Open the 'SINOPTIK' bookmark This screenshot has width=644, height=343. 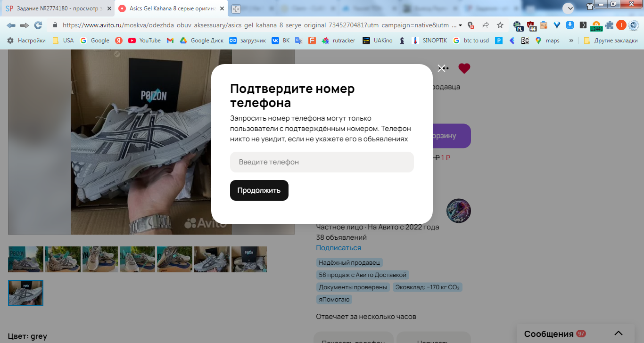click(x=429, y=41)
